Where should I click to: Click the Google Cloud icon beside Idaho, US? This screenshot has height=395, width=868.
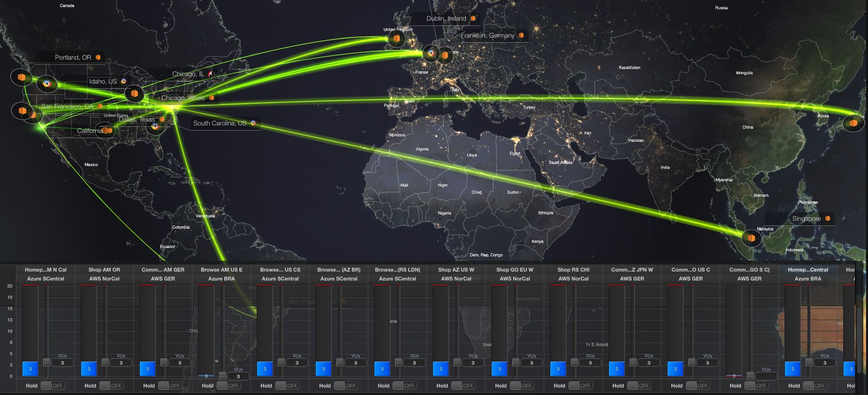[123, 81]
